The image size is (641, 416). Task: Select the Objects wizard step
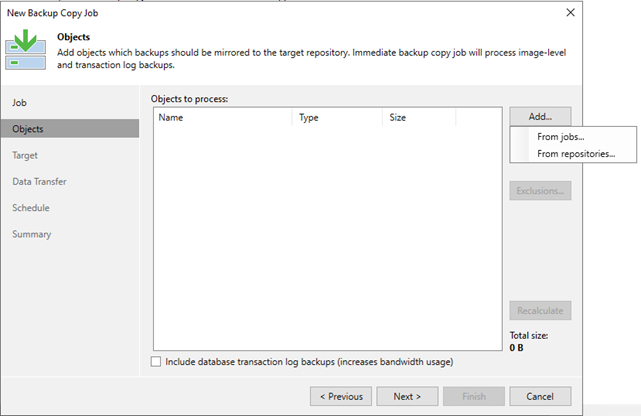(x=28, y=129)
